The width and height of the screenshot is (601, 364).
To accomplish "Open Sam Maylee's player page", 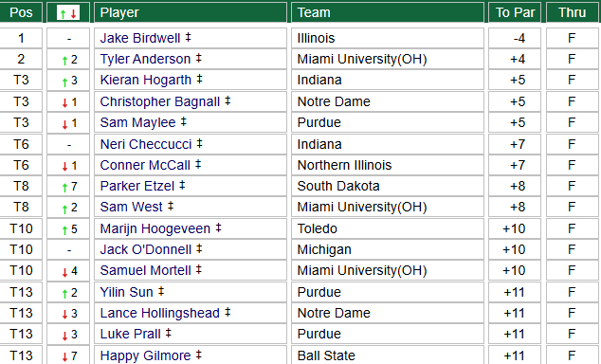I will pyautogui.click(x=138, y=122).
